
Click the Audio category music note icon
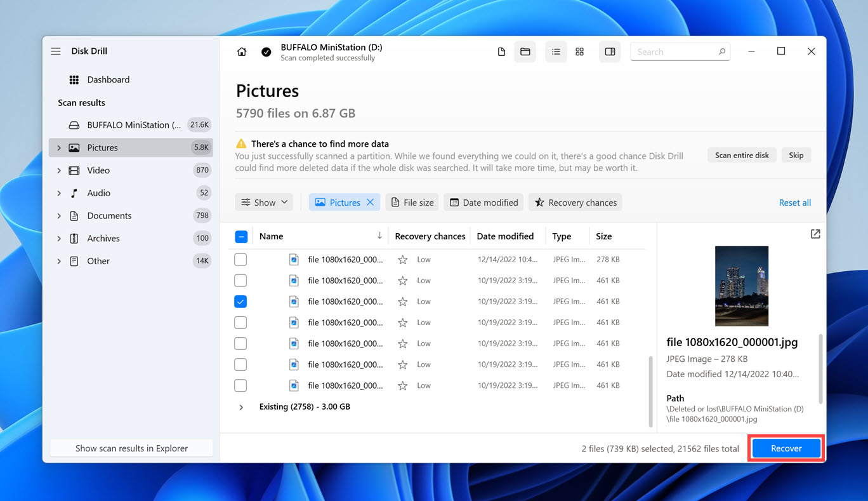[74, 193]
